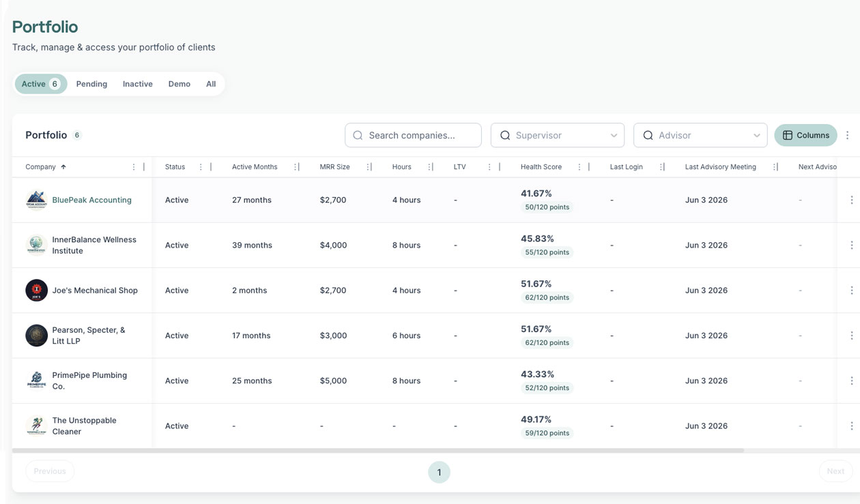Image resolution: width=860 pixels, height=504 pixels.
Task: Click the BluePeak Accounting logo icon
Action: coord(36,200)
